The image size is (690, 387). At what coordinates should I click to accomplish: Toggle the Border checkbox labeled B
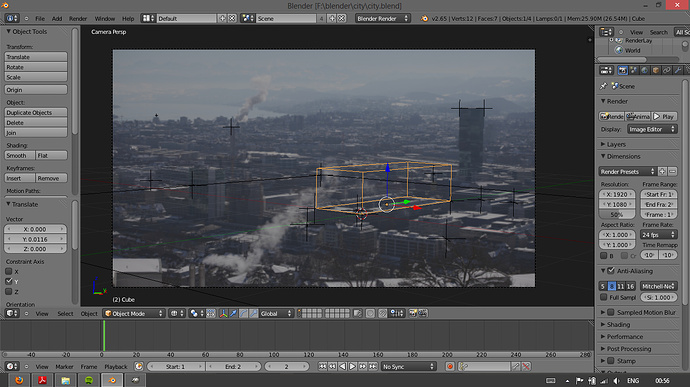[604, 256]
